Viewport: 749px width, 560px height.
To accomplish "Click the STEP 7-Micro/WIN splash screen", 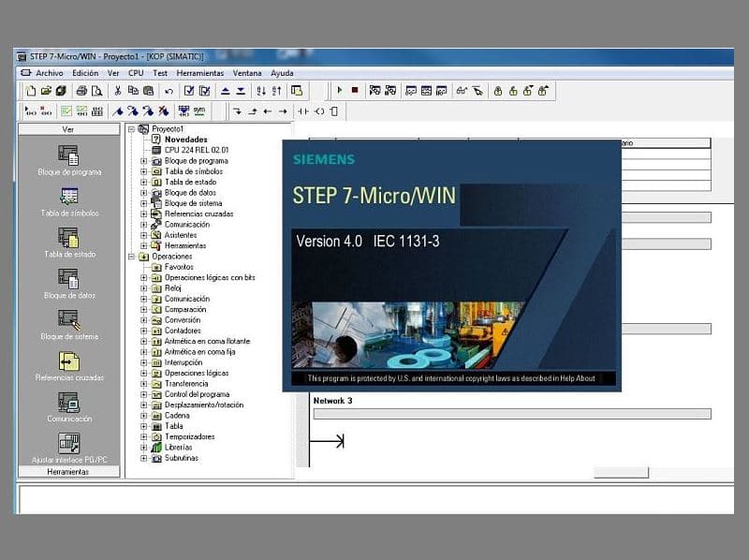I will (451, 266).
